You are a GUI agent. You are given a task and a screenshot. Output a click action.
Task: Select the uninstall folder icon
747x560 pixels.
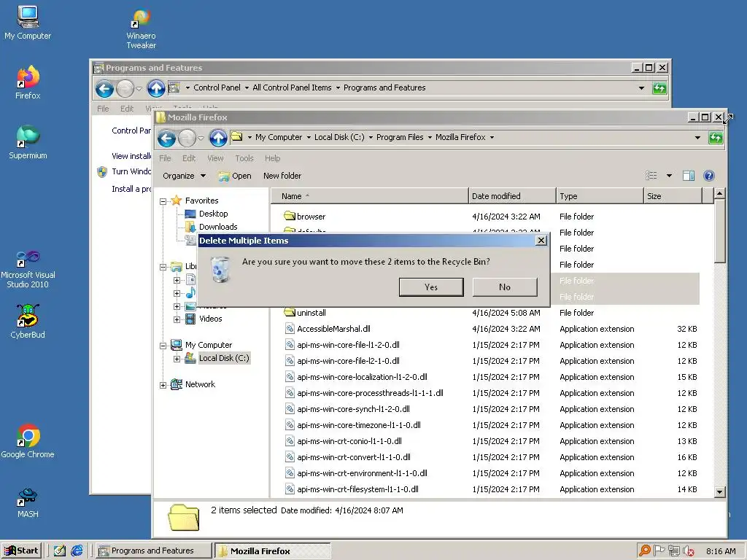pos(289,312)
